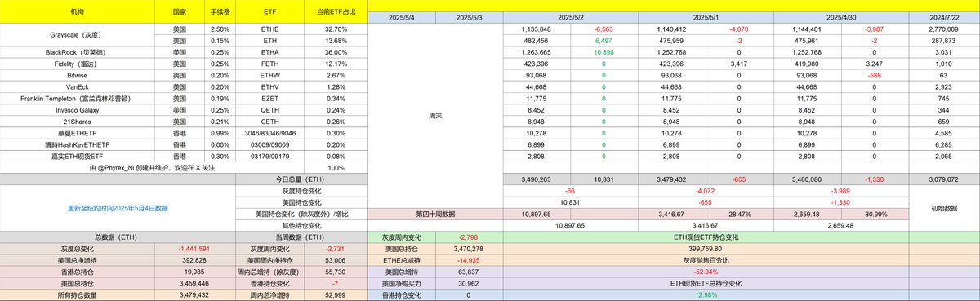This screenshot has width=980, height=301.
Task: Click the blue 更新至纽约时间2025年5月4日数据 text
Action: (x=118, y=207)
